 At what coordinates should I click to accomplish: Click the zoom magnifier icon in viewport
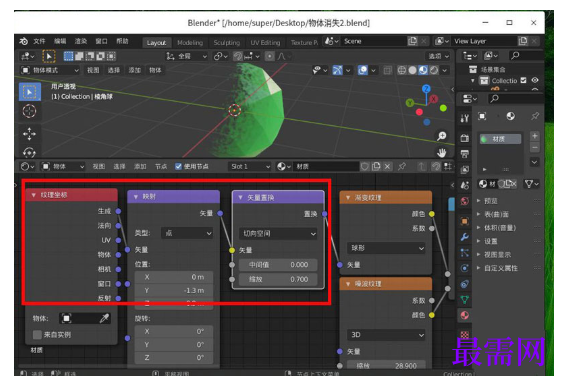[x=442, y=136]
